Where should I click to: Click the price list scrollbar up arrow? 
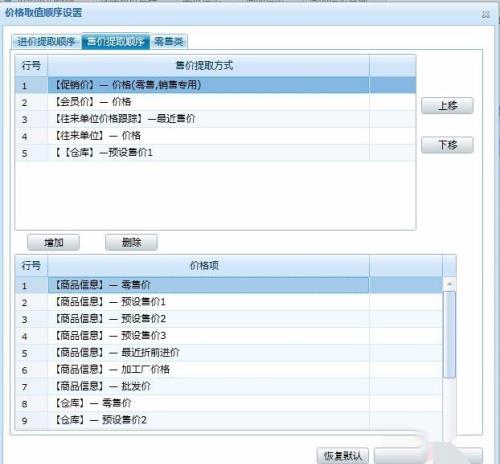(x=449, y=284)
